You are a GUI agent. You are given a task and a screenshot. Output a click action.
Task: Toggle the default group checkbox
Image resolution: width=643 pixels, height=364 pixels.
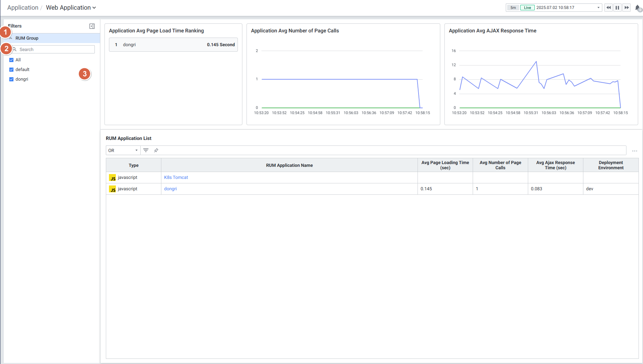tap(11, 70)
